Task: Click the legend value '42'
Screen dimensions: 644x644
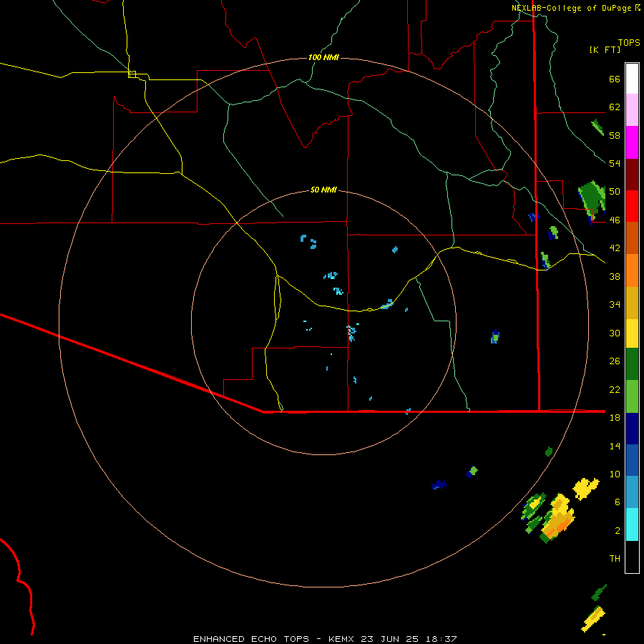Action: (615, 248)
